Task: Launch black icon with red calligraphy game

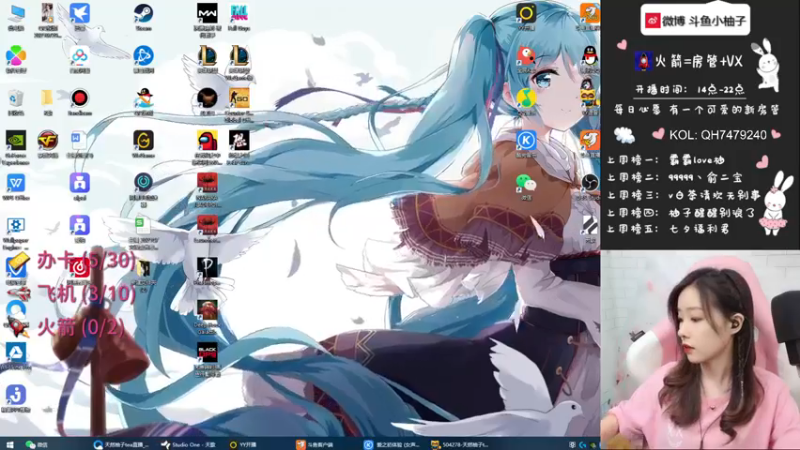Action: (x=239, y=140)
